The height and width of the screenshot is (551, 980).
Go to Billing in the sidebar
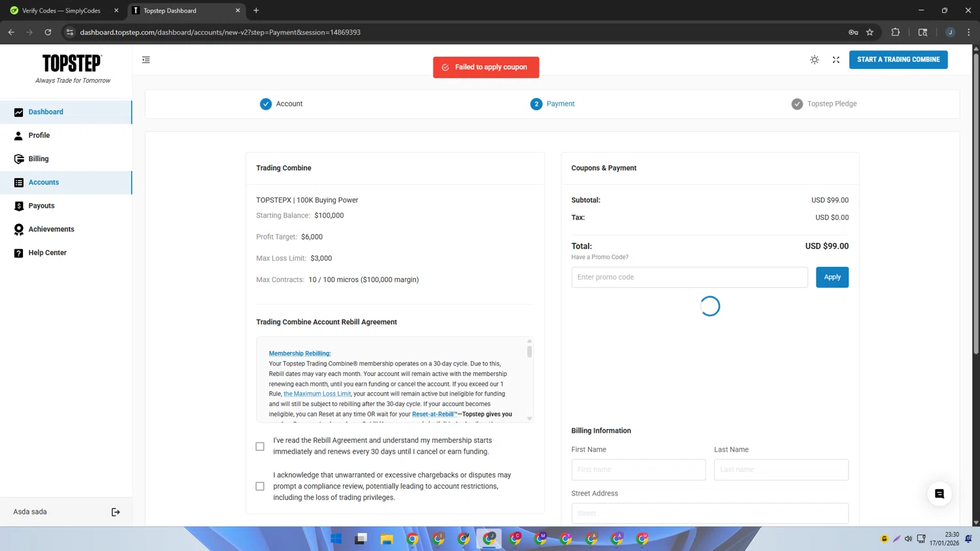(x=66, y=159)
